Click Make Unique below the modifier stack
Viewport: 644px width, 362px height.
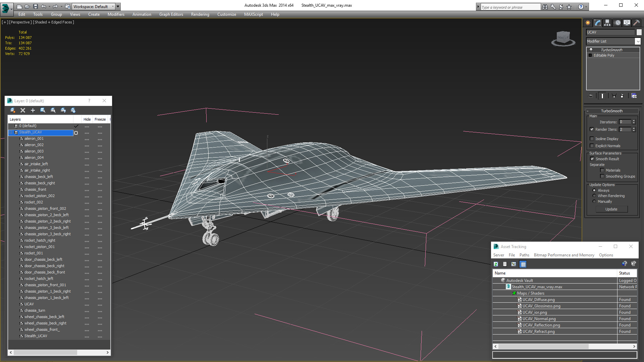[614, 96]
